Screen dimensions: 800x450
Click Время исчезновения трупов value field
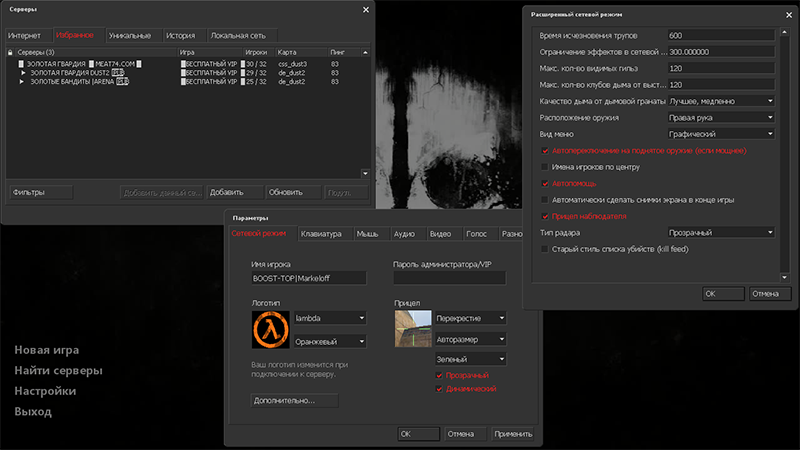coord(721,35)
